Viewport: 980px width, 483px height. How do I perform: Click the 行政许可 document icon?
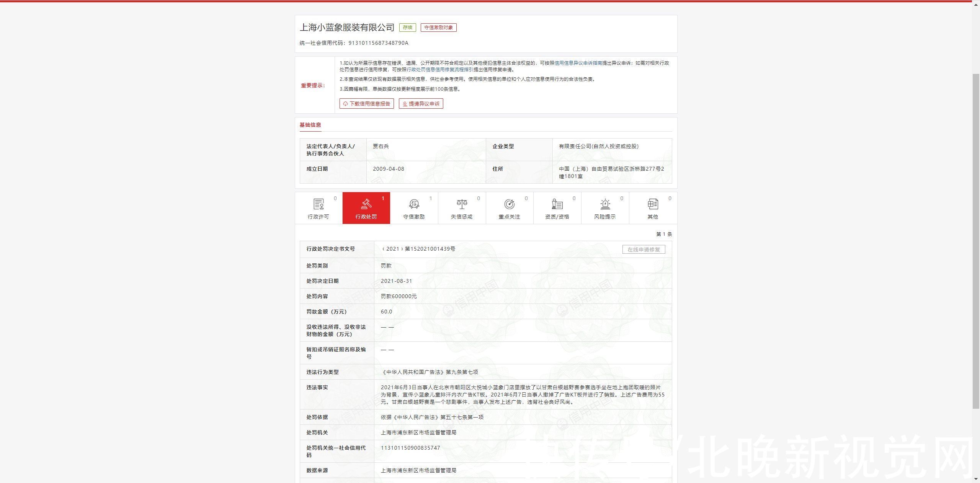coord(318,204)
